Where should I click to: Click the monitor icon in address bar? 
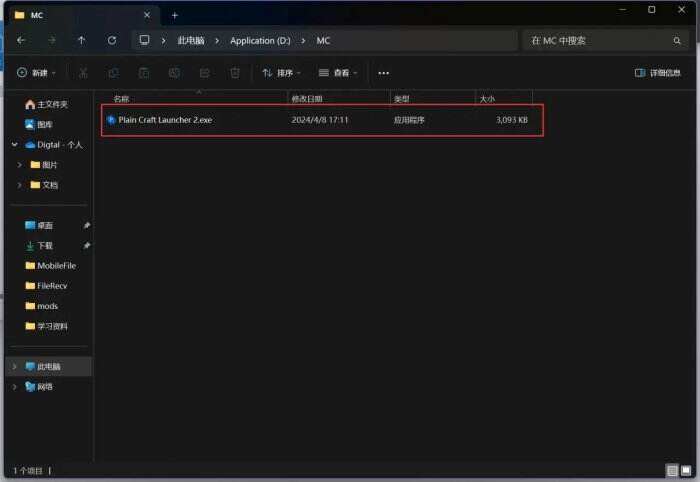coord(144,40)
